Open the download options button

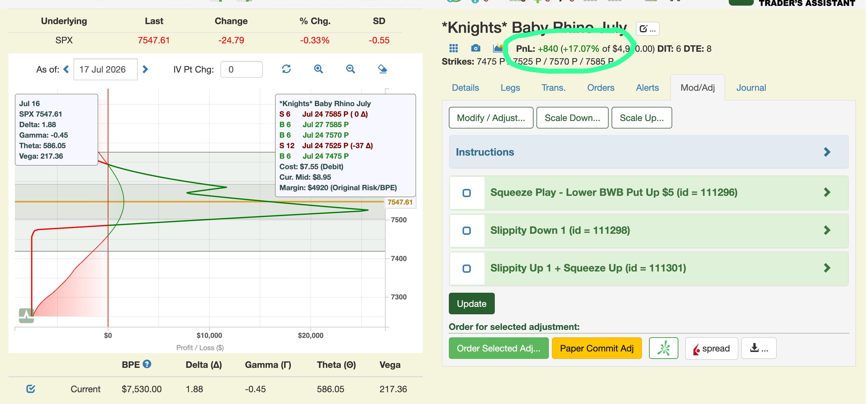point(759,348)
